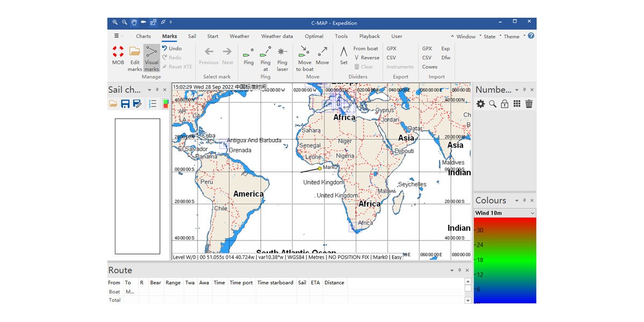
Task: Delete number box with trash icon
Action: 529,104
